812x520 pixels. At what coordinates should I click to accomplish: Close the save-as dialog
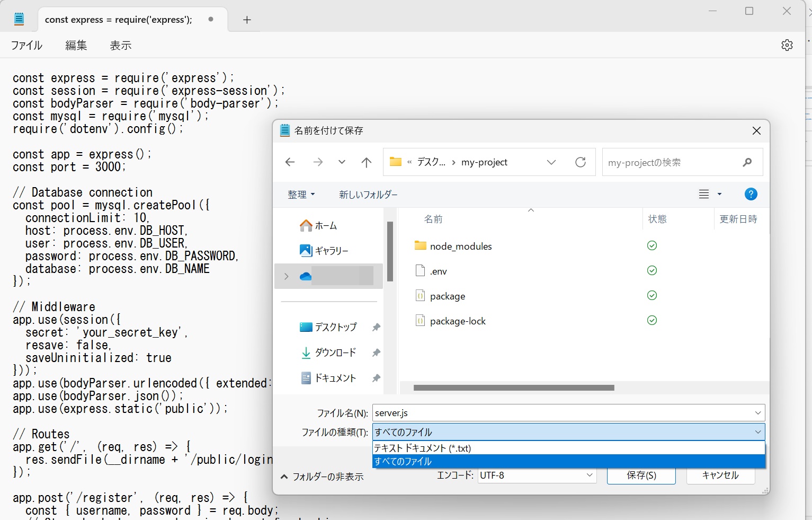click(x=756, y=130)
